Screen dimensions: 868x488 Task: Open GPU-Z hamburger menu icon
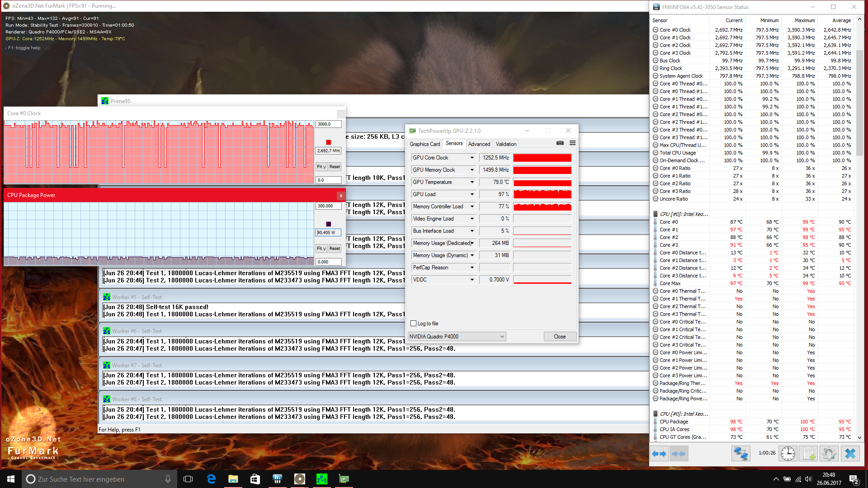pyautogui.click(x=572, y=143)
